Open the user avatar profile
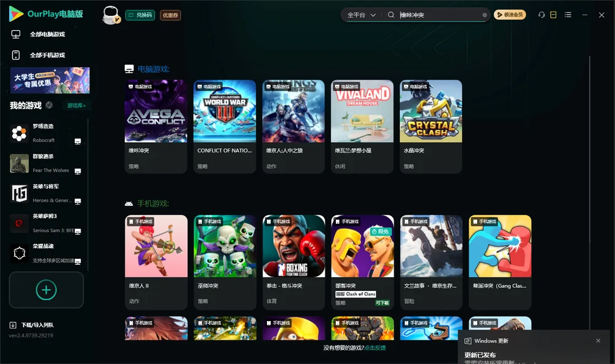 click(x=111, y=15)
